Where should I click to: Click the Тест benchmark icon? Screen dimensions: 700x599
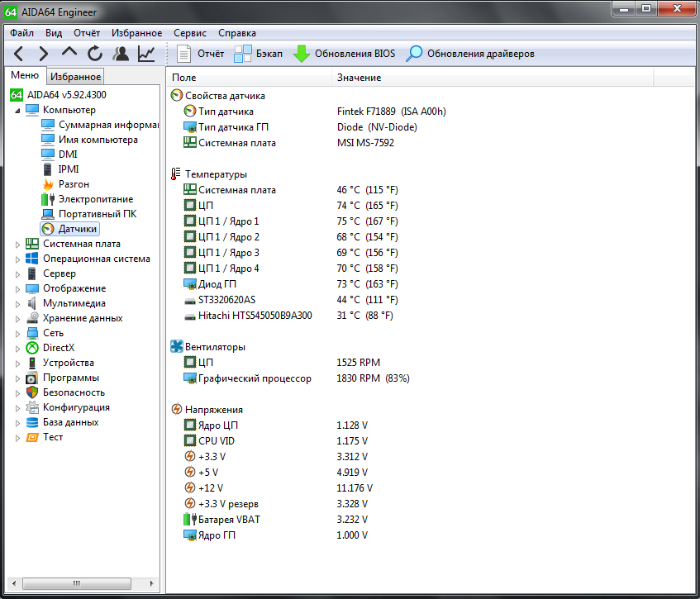pyautogui.click(x=32, y=437)
